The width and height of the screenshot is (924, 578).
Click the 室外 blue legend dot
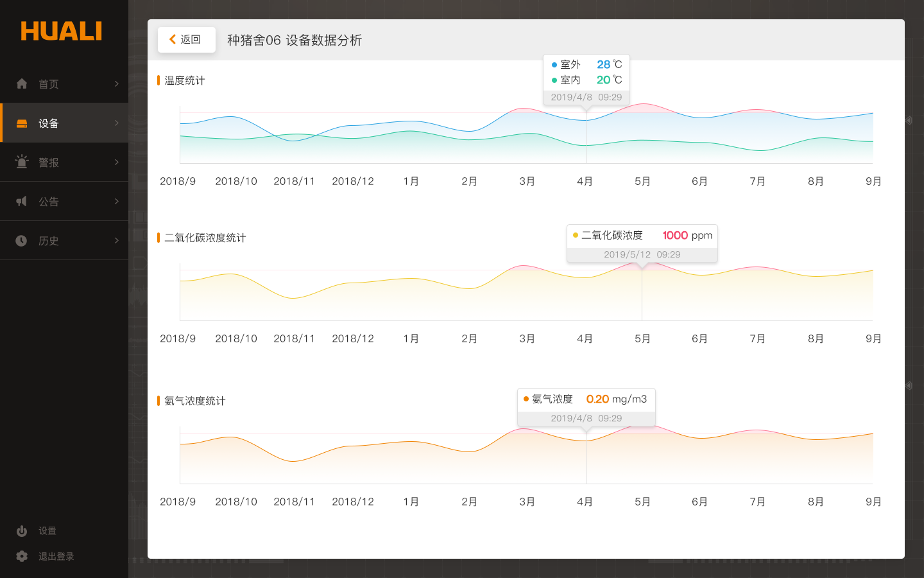tap(554, 65)
